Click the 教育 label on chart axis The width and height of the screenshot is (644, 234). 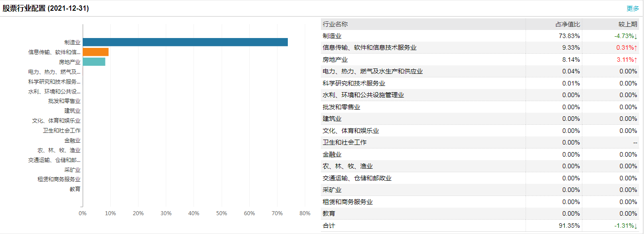tap(75, 189)
